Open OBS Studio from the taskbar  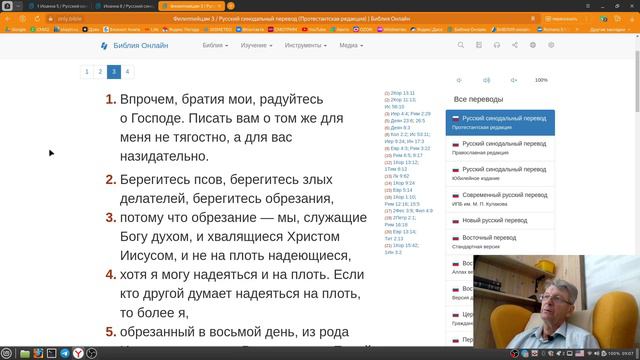(x=91, y=353)
